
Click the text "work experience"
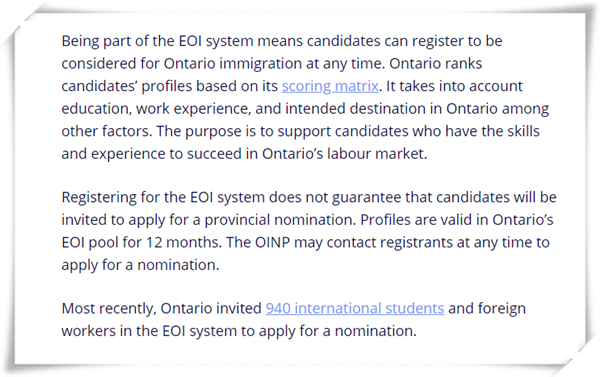pos(193,109)
